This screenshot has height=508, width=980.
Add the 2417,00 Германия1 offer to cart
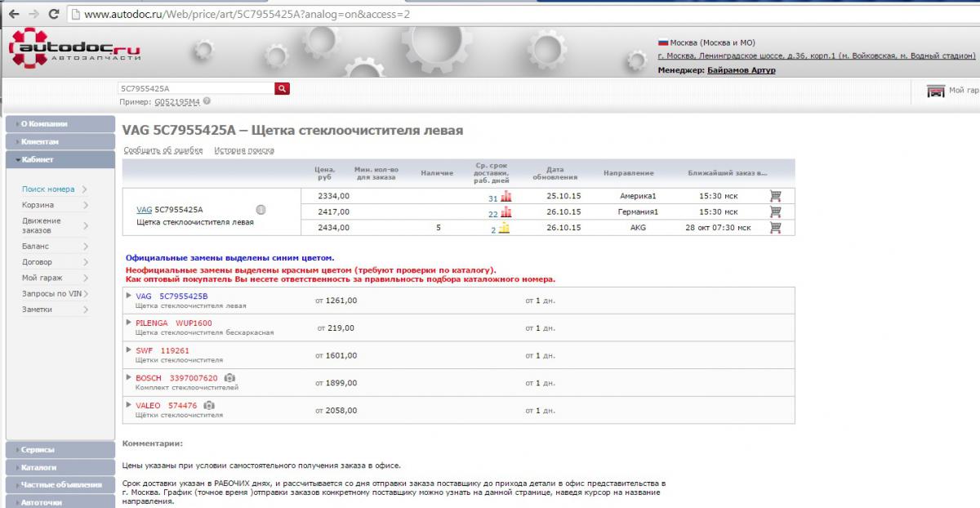[775, 212]
